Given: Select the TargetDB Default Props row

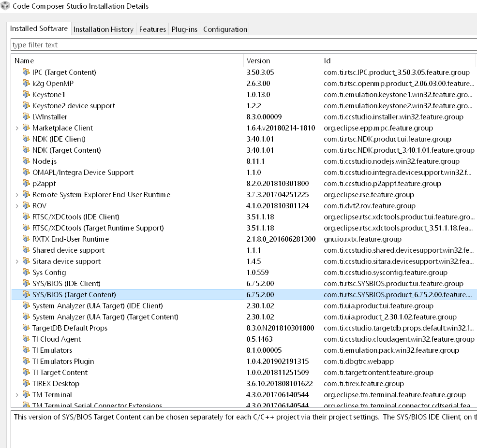Looking at the screenshot, I should pos(244,328).
